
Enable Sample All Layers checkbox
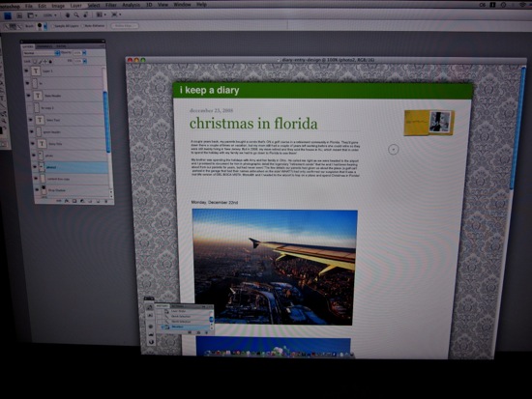tap(53, 26)
